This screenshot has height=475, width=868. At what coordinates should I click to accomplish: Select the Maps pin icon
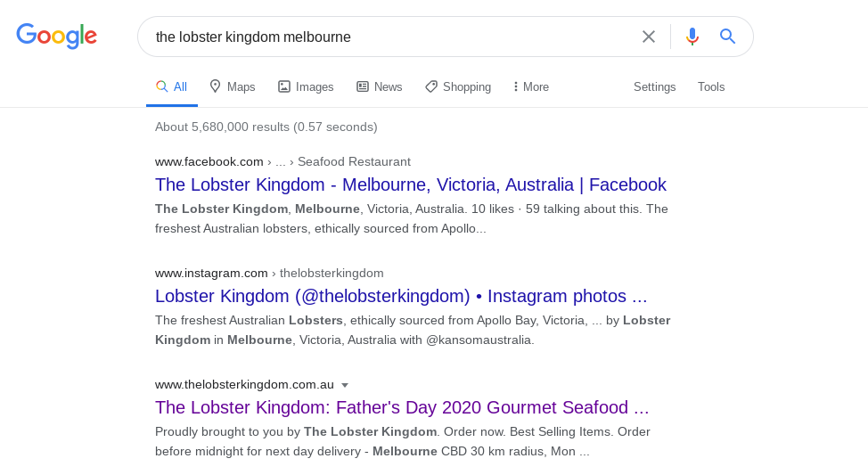[x=215, y=86]
